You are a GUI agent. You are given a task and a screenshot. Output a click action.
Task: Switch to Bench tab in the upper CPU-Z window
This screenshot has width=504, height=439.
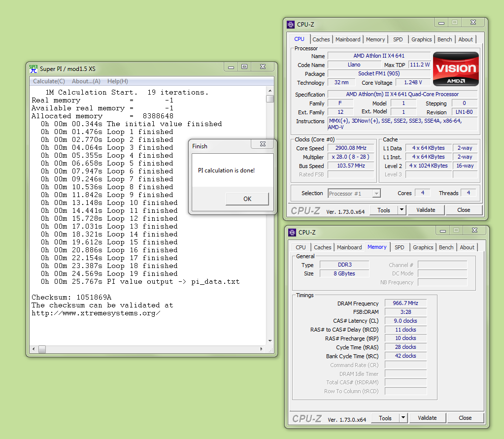pyautogui.click(x=444, y=39)
